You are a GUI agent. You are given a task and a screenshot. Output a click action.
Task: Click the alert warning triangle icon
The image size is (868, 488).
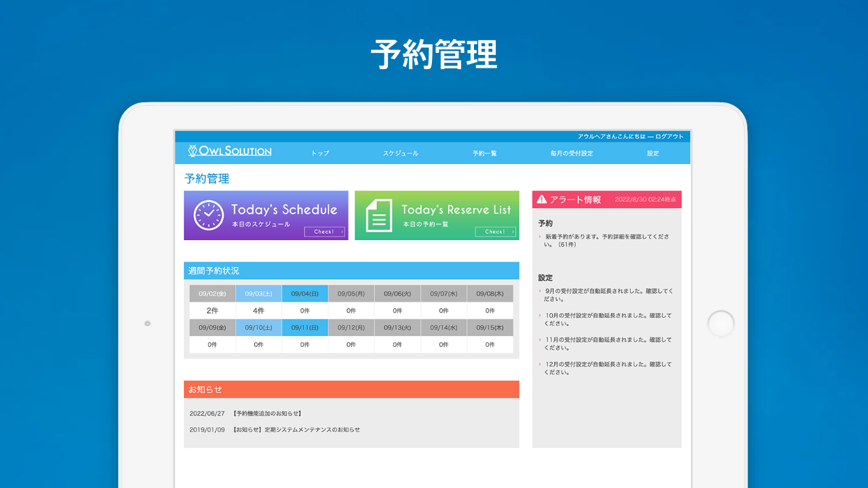point(541,199)
